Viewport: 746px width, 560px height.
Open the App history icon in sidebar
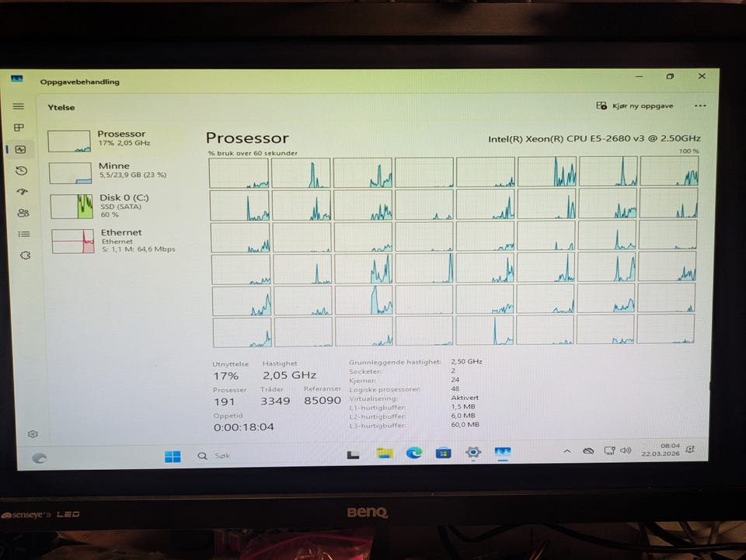tap(22, 171)
